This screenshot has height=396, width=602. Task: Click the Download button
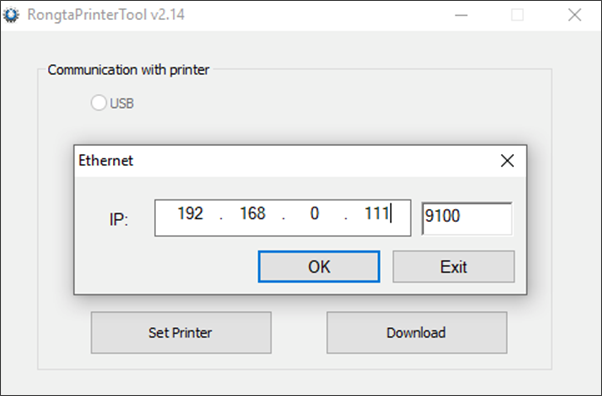click(417, 333)
